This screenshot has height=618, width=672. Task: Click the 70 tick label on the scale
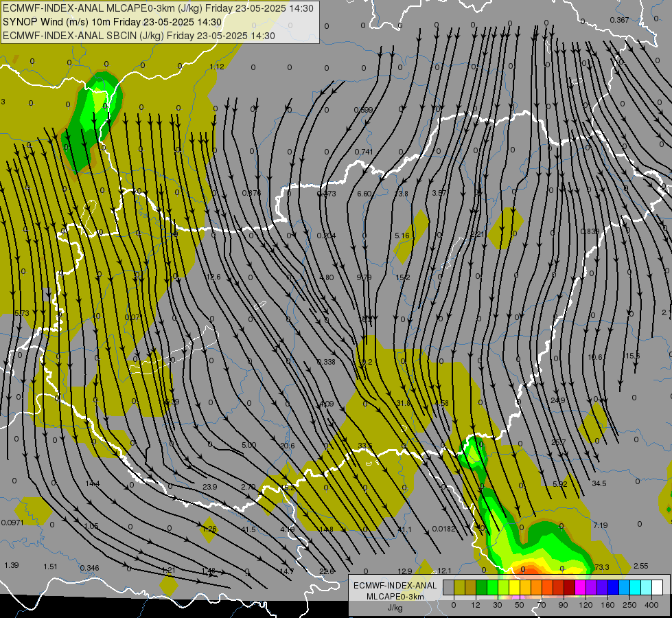[x=542, y=605]
